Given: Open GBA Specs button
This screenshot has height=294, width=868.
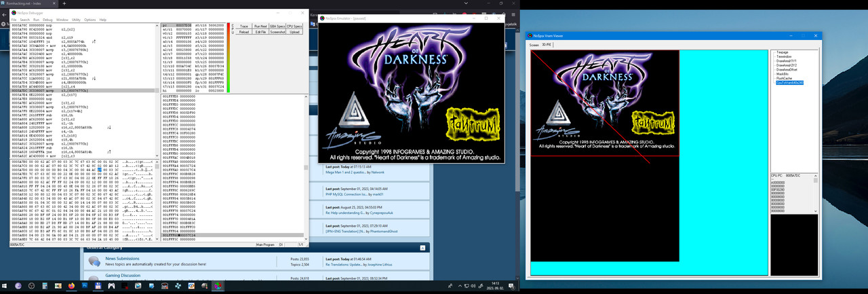Looking at the screenshot, I should [x=277, y=26].
